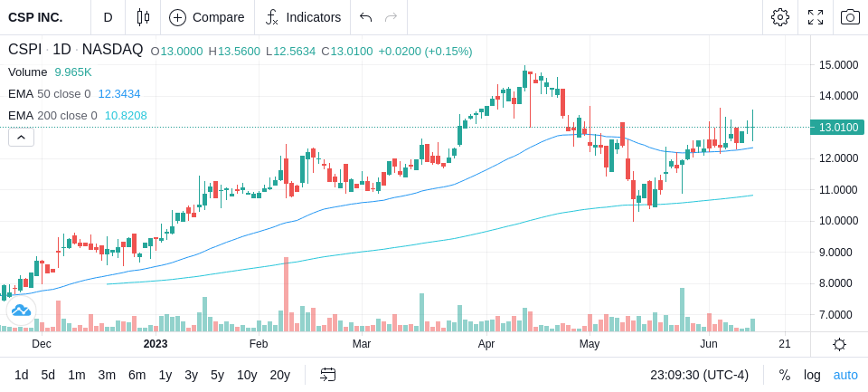Click the EMA 50 value 12.3434
The height and width of the screenshot is (392, 868).
(119, 94)
